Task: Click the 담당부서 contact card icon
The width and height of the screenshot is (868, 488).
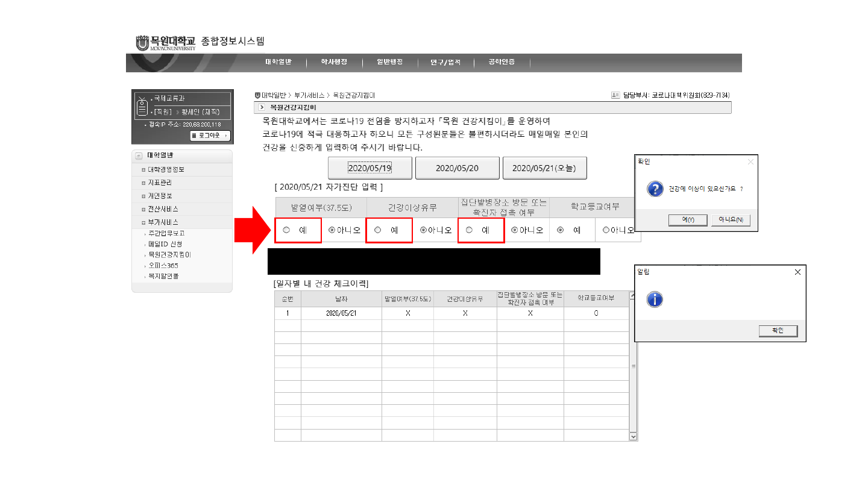Action: (x=615, y=95)
